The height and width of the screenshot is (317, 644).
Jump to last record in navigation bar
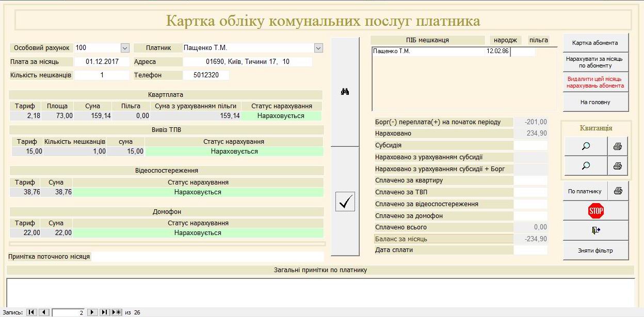104,312
